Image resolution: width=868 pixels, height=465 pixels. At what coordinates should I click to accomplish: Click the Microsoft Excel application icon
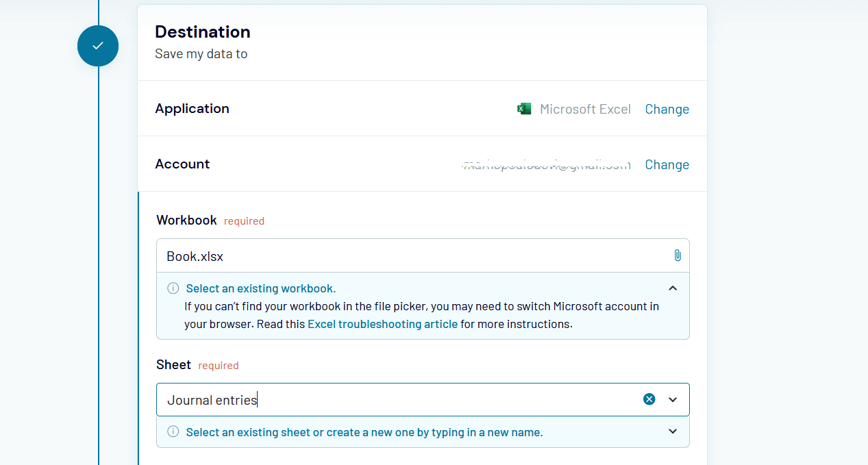pos(524,109)
